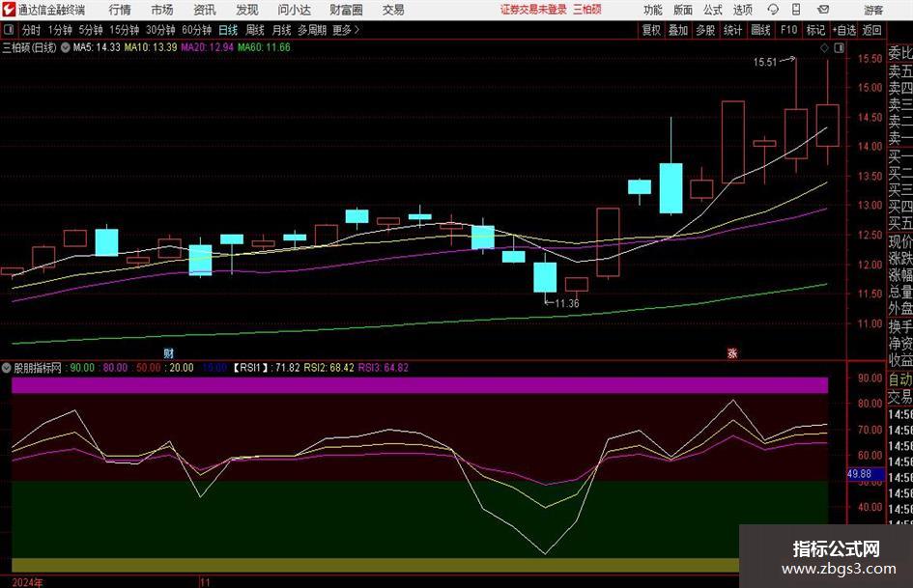Screen dimensions: 913x588
Task: Switch to 30分钟 period tab
Action: 160,30
